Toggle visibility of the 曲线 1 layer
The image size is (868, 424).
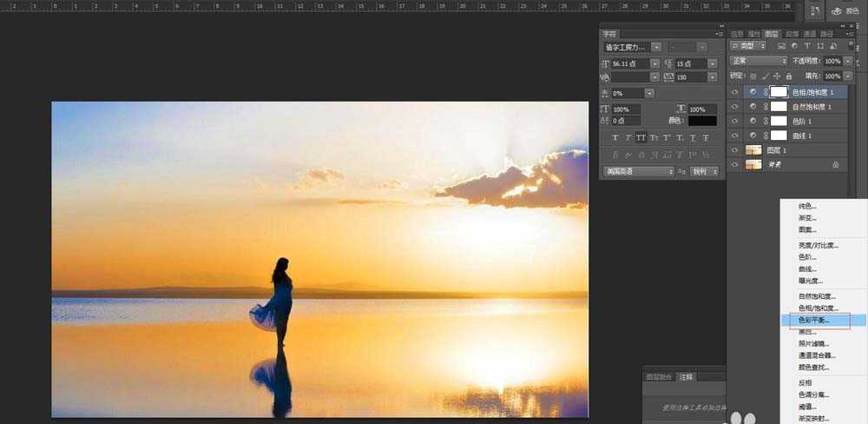coord(735,136)
